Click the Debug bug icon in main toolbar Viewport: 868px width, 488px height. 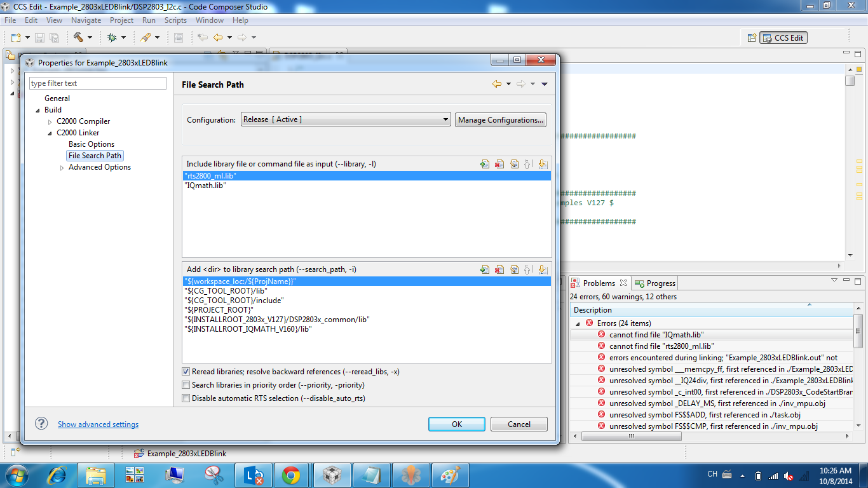(112, 37)
